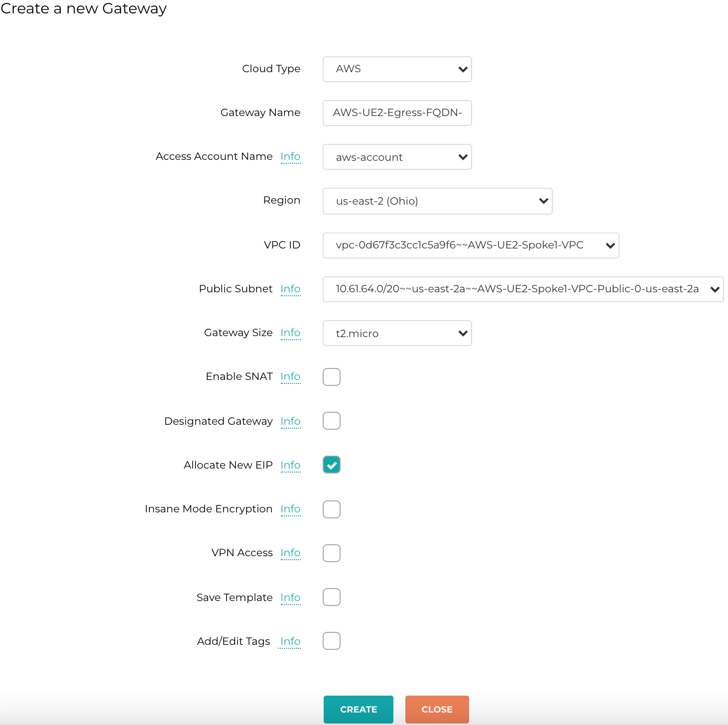Screen dimensions: 728x725
Task: Click the CLOSE button
Action: [x=437, y=710]
